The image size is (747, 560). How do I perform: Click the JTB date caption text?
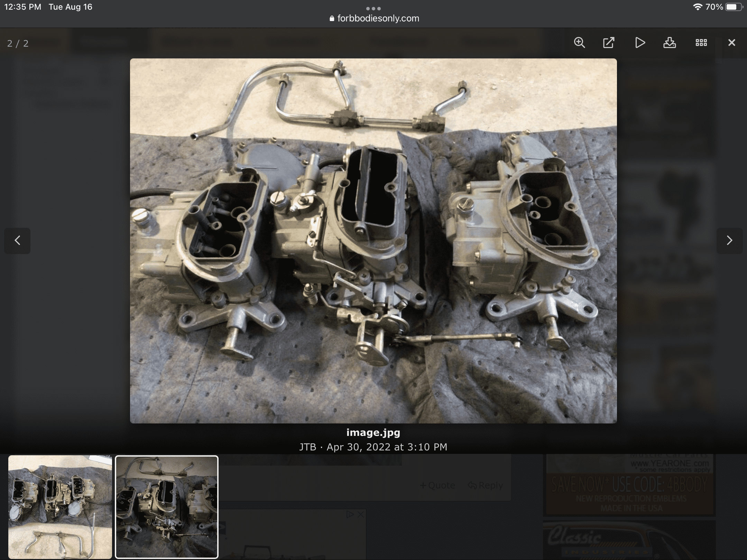(x=373, y=447)
